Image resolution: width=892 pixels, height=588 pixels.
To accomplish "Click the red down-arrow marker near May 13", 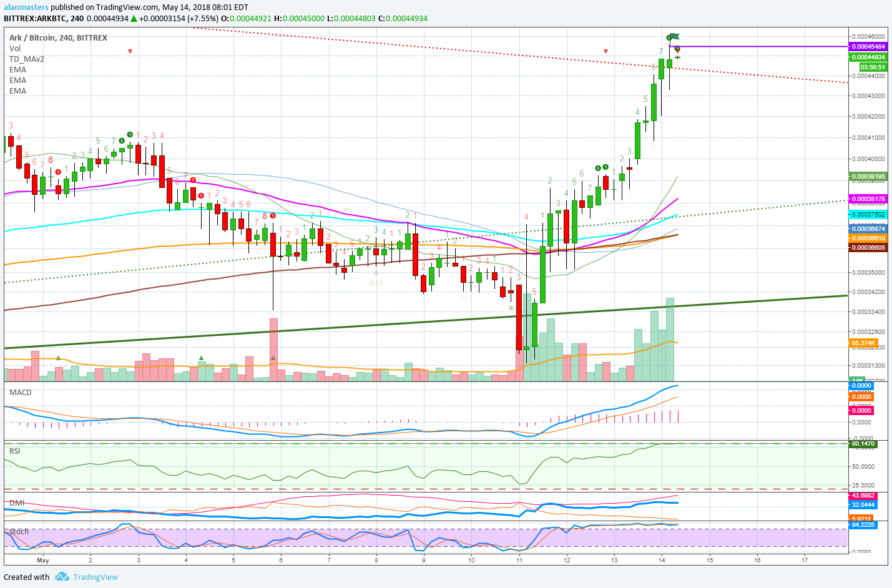I will tap(605, 51).
